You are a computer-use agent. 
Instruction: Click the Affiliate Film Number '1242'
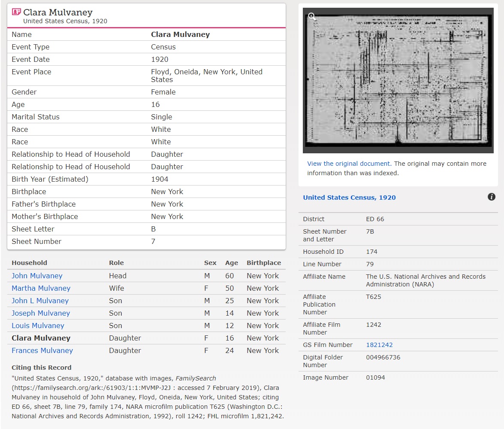(373, 325)
